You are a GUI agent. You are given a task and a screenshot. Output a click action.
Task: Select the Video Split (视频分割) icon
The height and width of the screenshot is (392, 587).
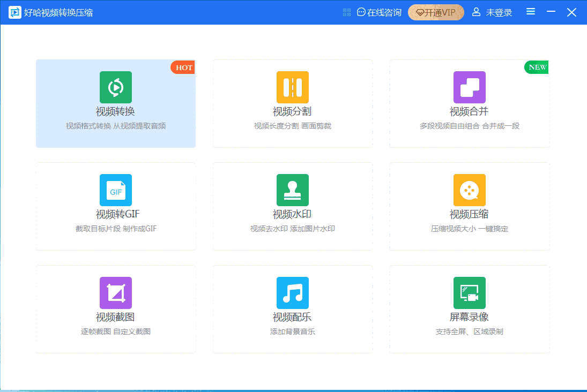tap(292, 87)
